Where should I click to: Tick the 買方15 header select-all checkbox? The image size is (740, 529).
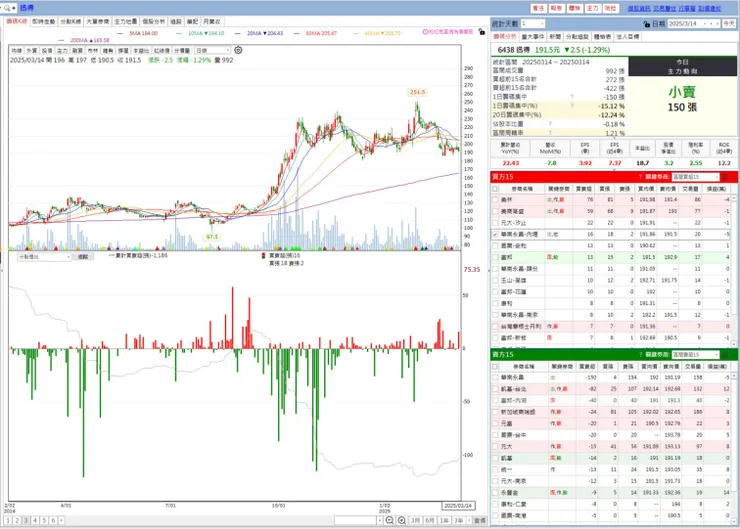tap(495, 189)
